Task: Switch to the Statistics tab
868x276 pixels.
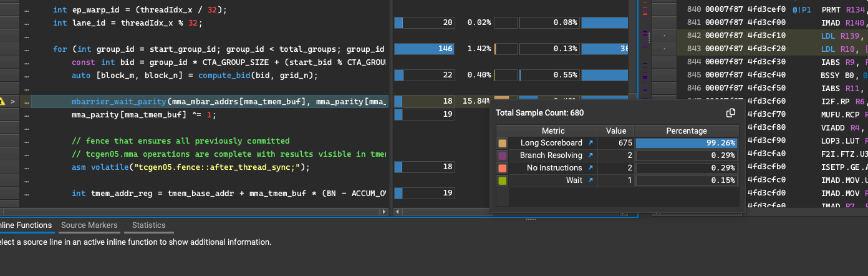Action: click(x=149, y=225)
